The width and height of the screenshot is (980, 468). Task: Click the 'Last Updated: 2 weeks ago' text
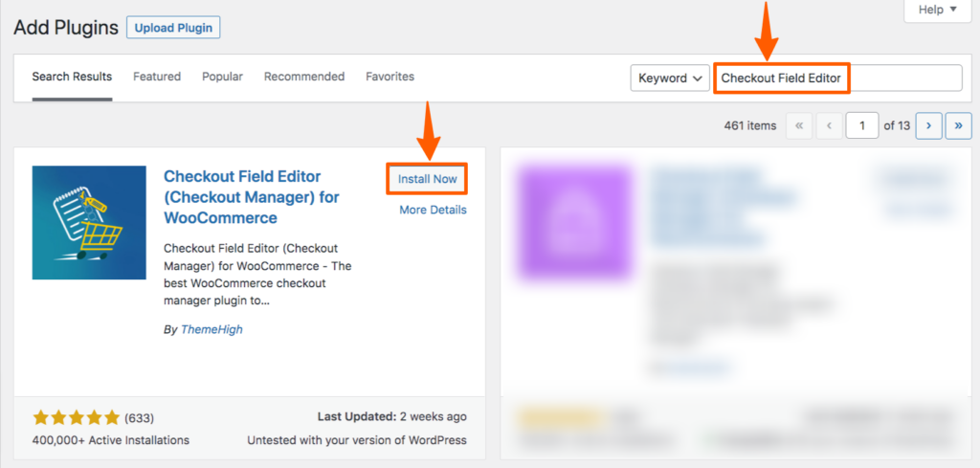391,416
